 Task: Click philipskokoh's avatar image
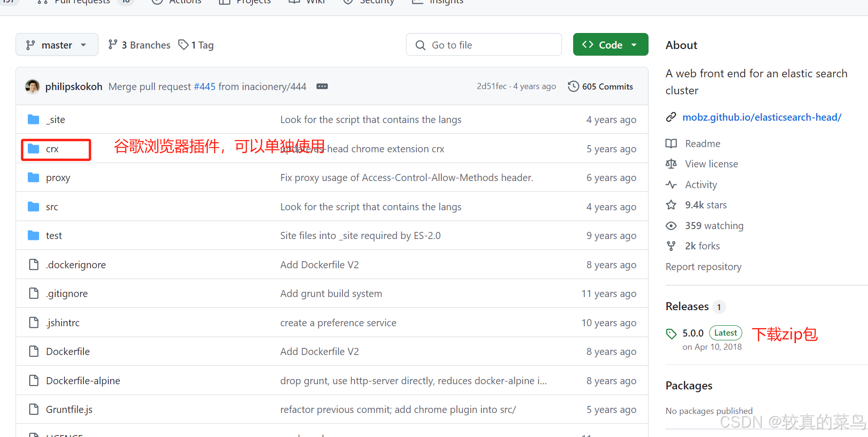coord(32,86)
